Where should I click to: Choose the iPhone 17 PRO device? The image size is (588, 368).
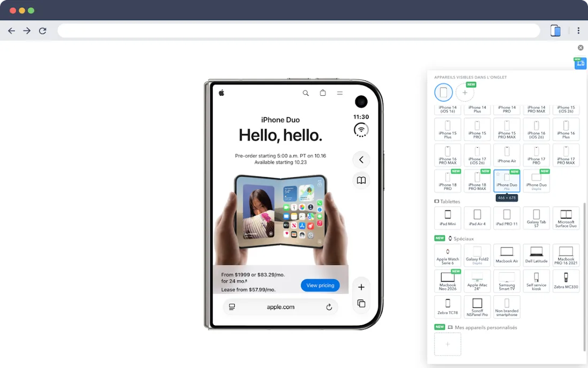536,155
